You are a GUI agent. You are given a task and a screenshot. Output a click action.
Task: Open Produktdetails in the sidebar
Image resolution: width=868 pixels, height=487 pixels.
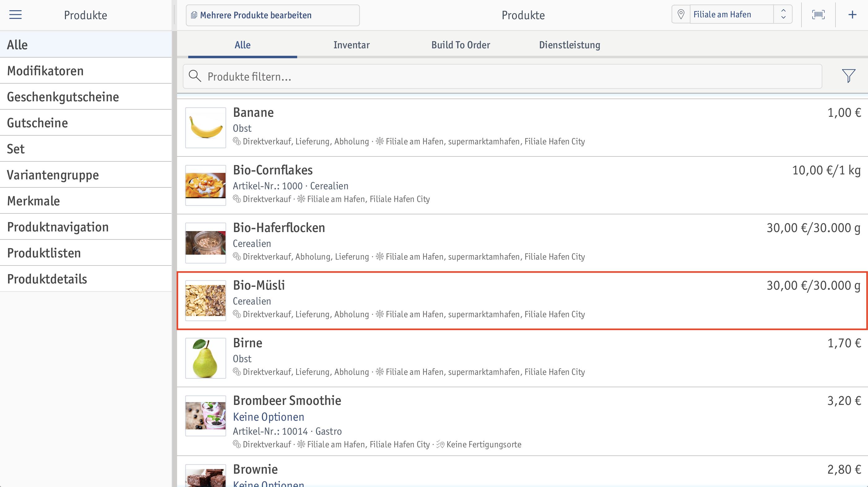pos(86,279)
